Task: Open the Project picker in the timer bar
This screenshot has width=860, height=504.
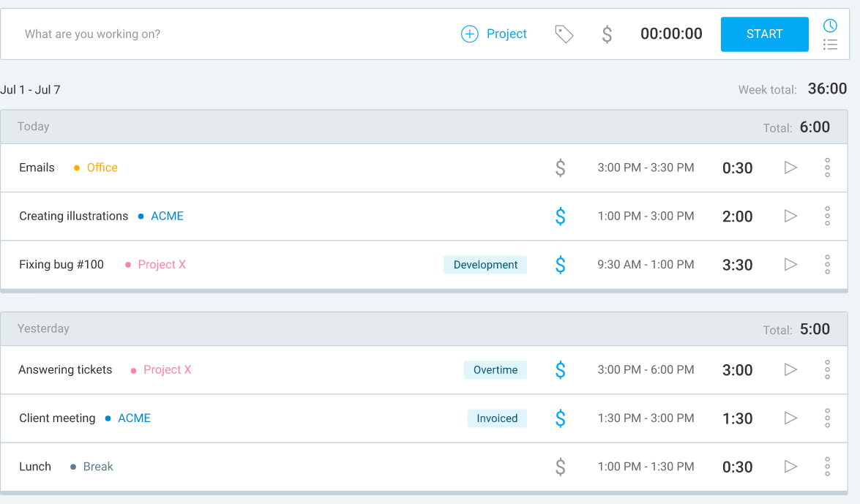Action: coord(494,34)
